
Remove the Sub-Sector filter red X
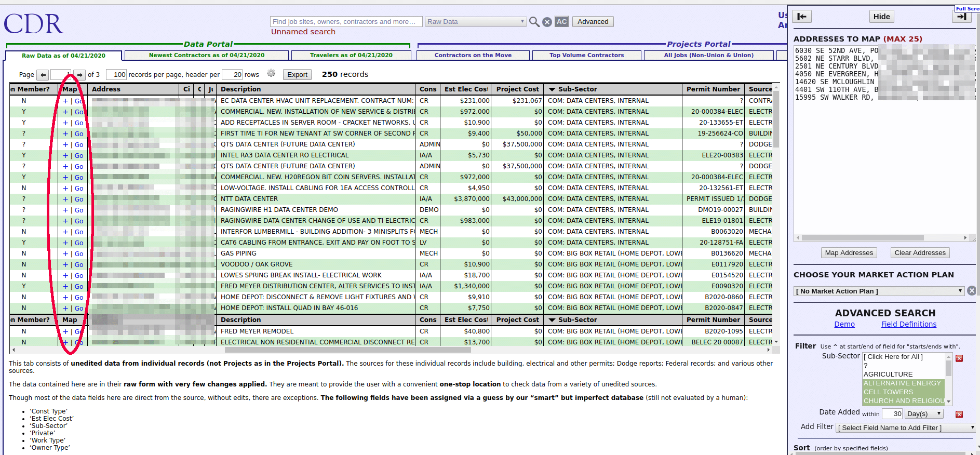pos(959,358)
